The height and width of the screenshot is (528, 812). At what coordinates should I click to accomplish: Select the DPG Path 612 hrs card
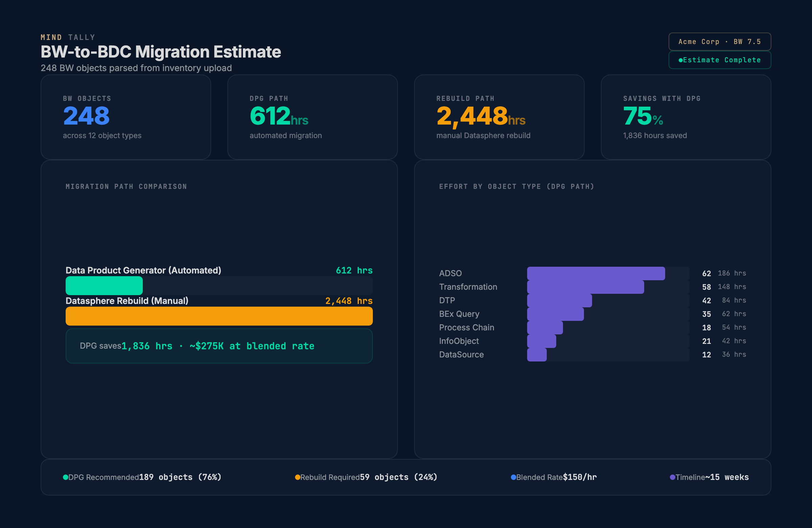pos(312,117)
